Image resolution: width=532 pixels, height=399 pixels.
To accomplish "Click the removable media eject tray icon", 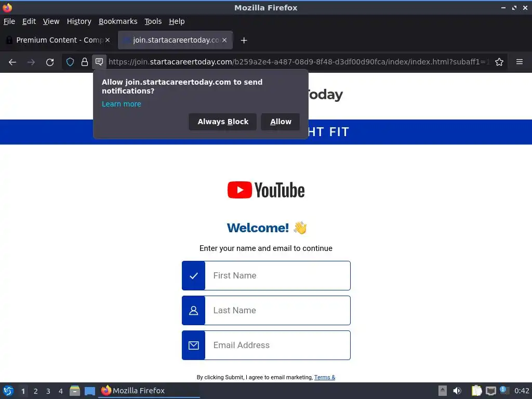I will click(x=443, y=391).
